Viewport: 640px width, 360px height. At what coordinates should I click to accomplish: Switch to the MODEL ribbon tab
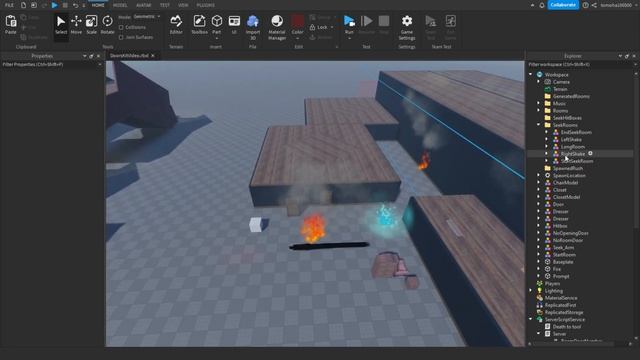[120, 5]
